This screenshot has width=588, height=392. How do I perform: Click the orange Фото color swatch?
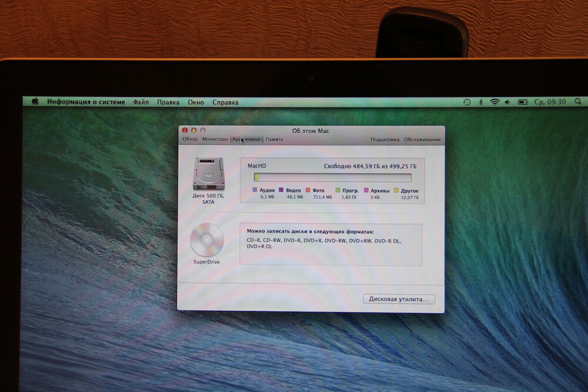[308, 190]
